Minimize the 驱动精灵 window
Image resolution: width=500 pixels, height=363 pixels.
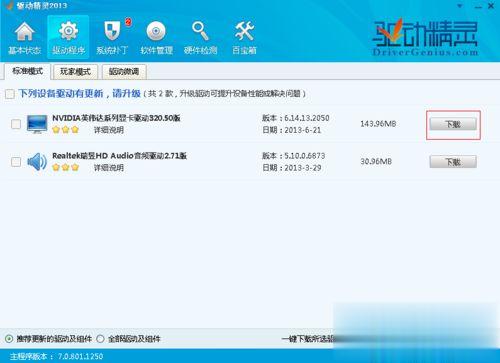[479, 6]
